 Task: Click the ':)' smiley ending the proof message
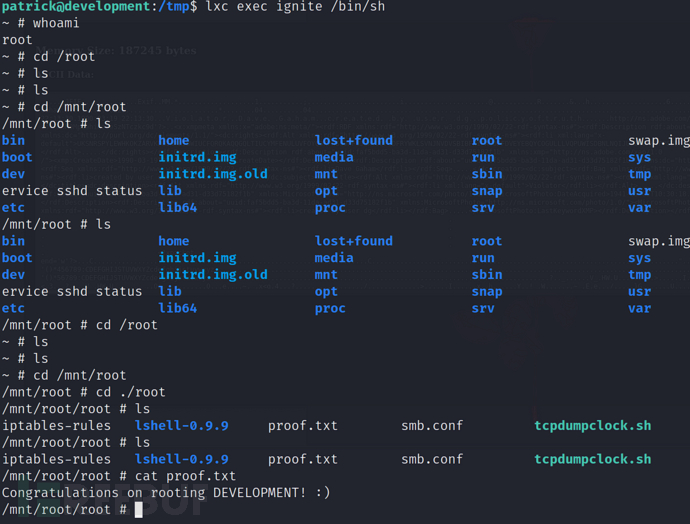pyautogui.click(x=323, y=493)
